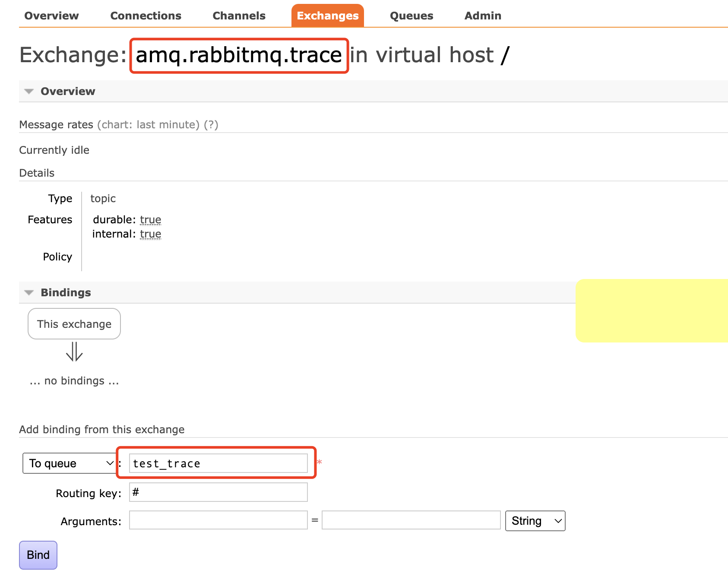Open the Queues tab
Image resolution: width=728 pixels, height=577 pixels.
pos(411,16)
